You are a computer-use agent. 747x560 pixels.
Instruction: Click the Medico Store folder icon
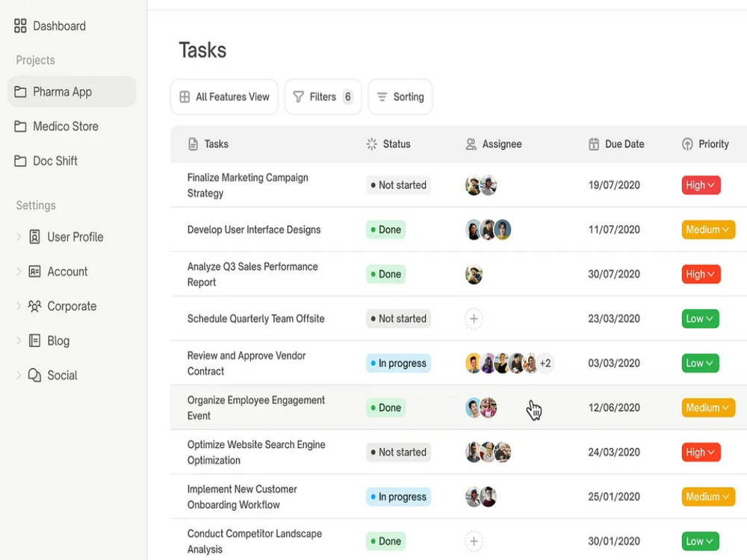click(x=20, y=126)
